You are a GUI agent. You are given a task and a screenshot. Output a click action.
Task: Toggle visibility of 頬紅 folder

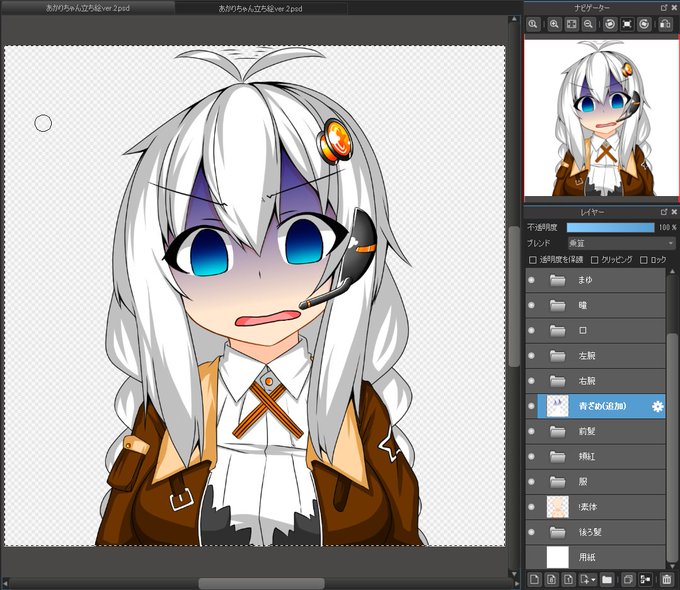tap(531, 456)
